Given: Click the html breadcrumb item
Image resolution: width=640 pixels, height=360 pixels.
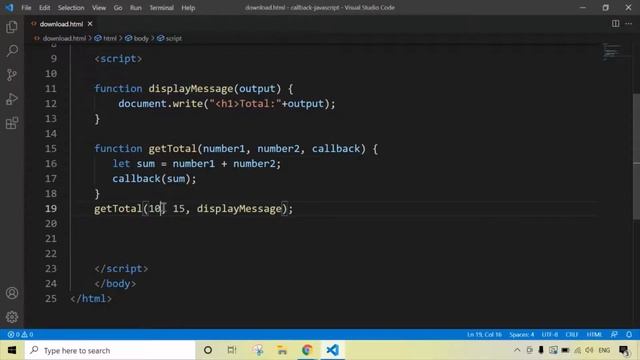Looking at the screenshot, I should click(x=109, y=38).
